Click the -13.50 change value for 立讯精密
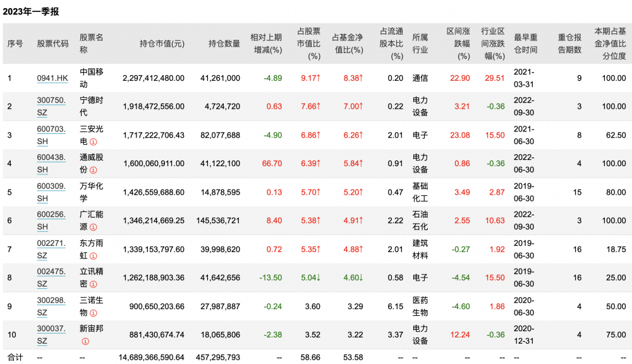The image size is (632, 364). [270, 277]
